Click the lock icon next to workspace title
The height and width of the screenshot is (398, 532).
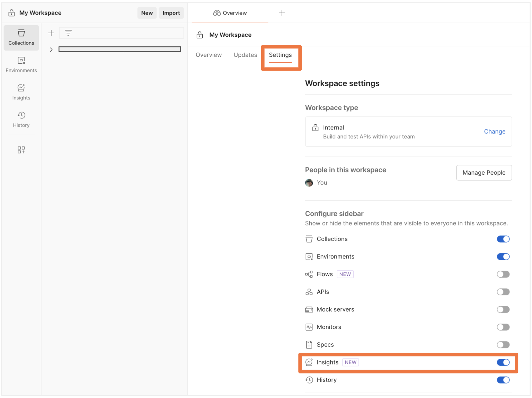point(199,35)
